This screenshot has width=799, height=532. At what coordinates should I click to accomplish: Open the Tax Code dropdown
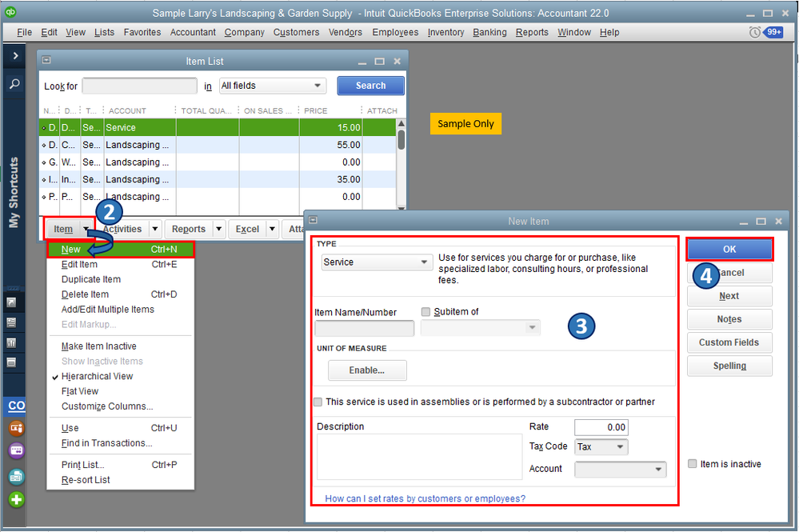click(x=601, y=447)
